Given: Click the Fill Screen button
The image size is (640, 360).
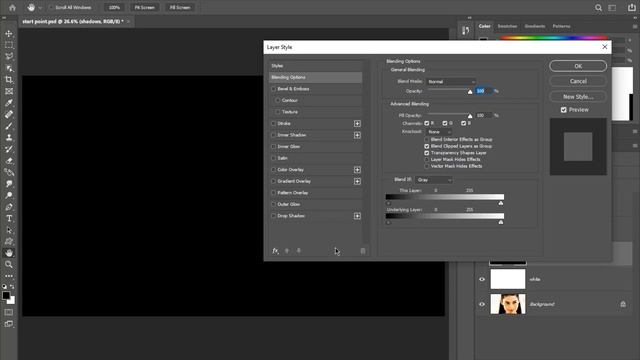Looking at the screenshot, I should [x=180, y=7].
